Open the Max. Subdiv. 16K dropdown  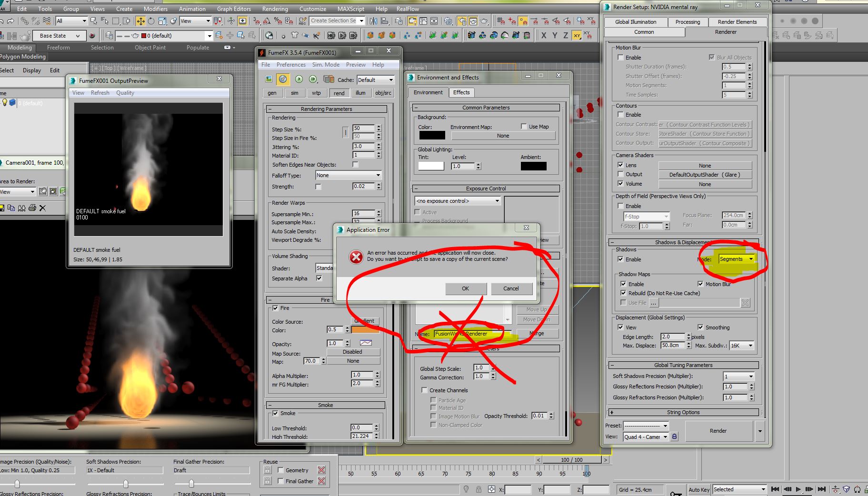742,346
